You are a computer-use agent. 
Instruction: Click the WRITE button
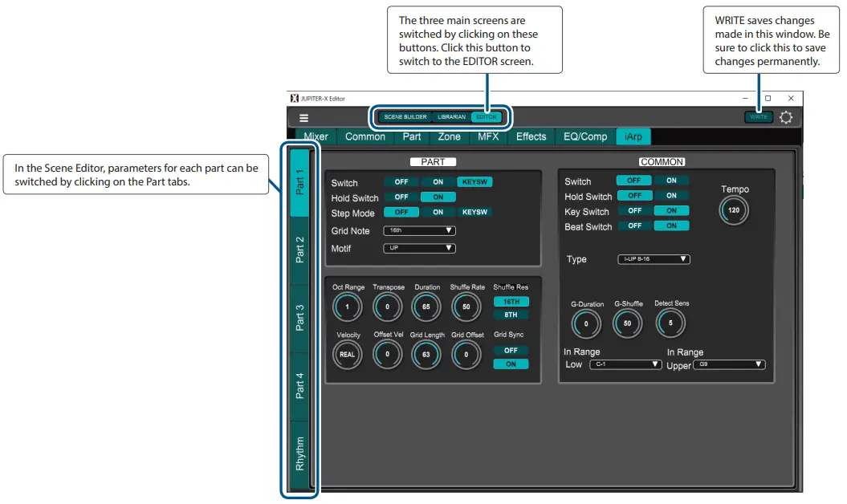point(758,116)
